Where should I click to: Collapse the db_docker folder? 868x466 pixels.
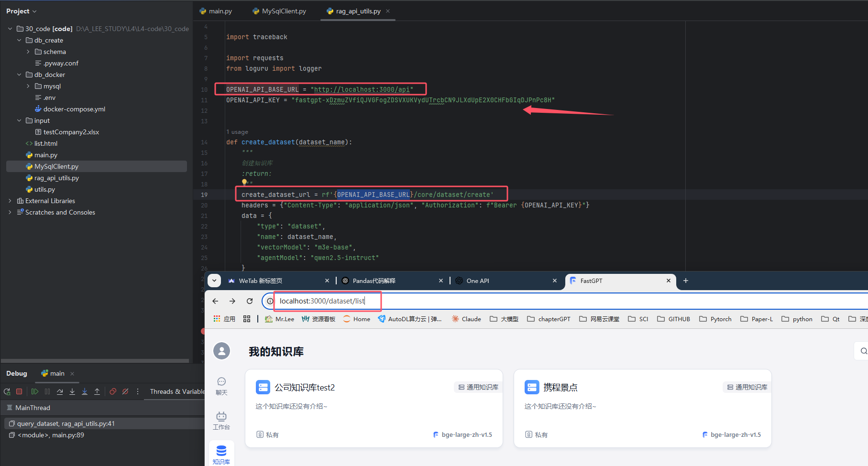click(19, 75)
